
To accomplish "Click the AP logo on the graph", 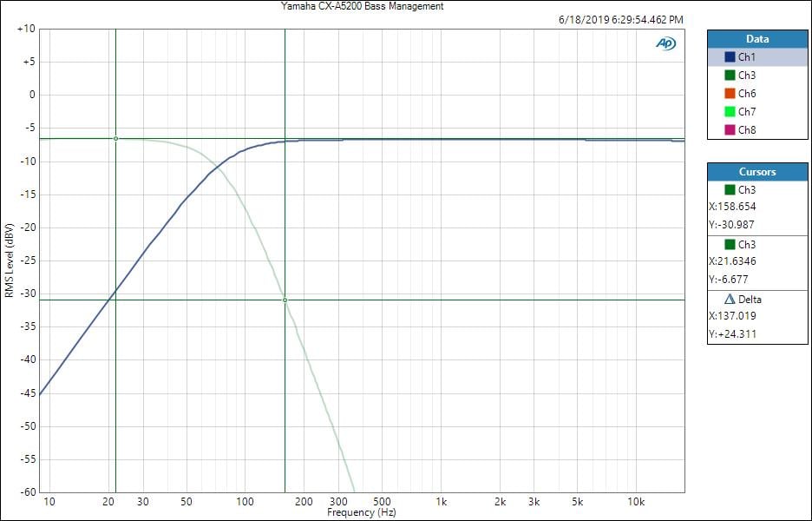I will tap(665, 43).
